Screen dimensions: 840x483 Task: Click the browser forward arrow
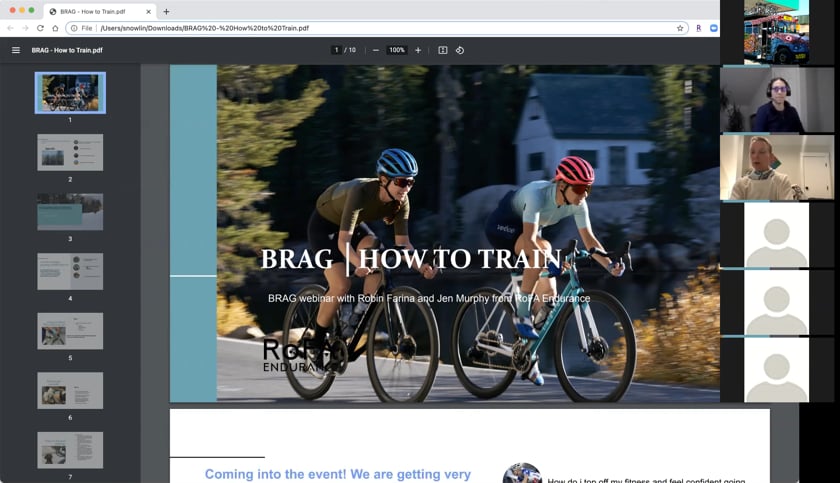(x=25, y=28)
